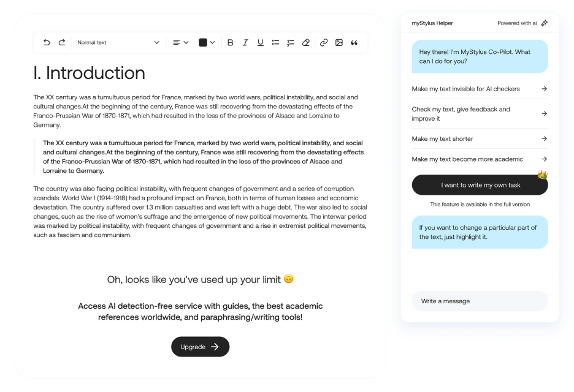The image size is (574, 392).
Task: Insert a hyperlink using the link icon
Action: pos(324,42)
